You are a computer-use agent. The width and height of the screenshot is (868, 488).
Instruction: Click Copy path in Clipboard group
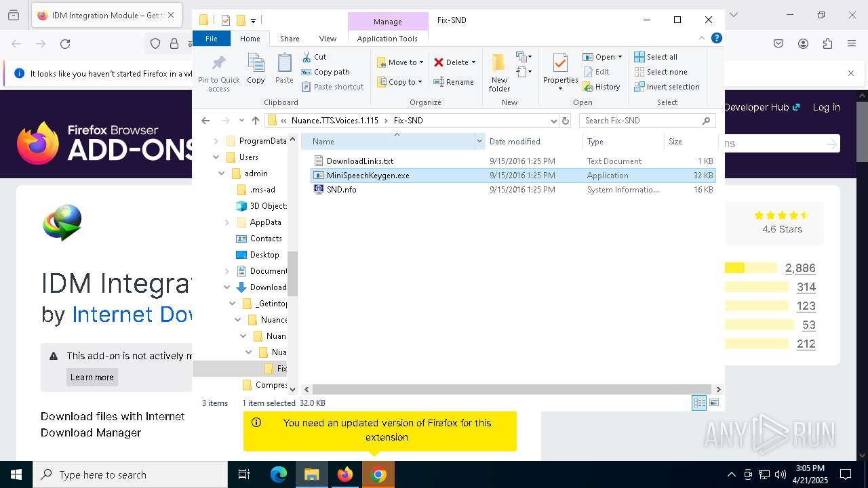pos(325,72)
